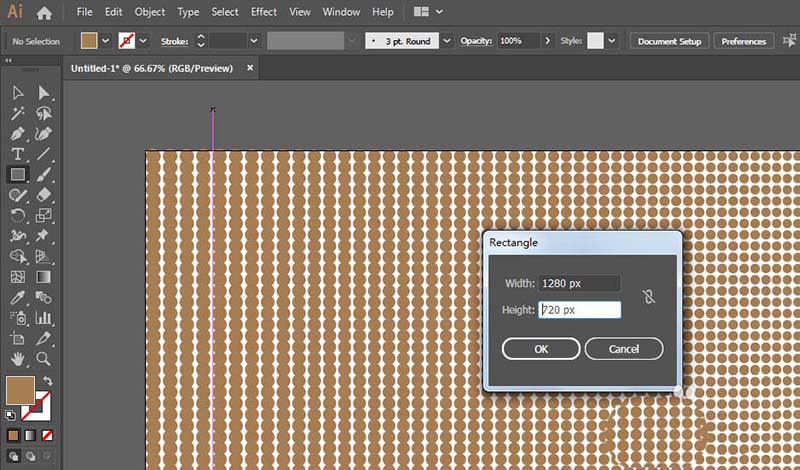This screenshot has width=800, height=470.
Task: Click Cancel in Rectangle dialog
Action: (x=623, y=349)
